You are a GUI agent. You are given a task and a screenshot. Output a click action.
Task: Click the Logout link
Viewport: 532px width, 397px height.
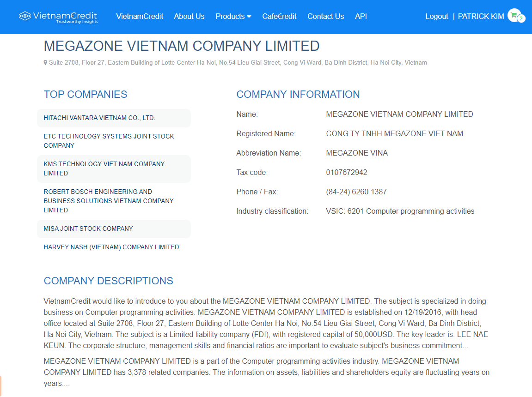(x=437, y=16)
